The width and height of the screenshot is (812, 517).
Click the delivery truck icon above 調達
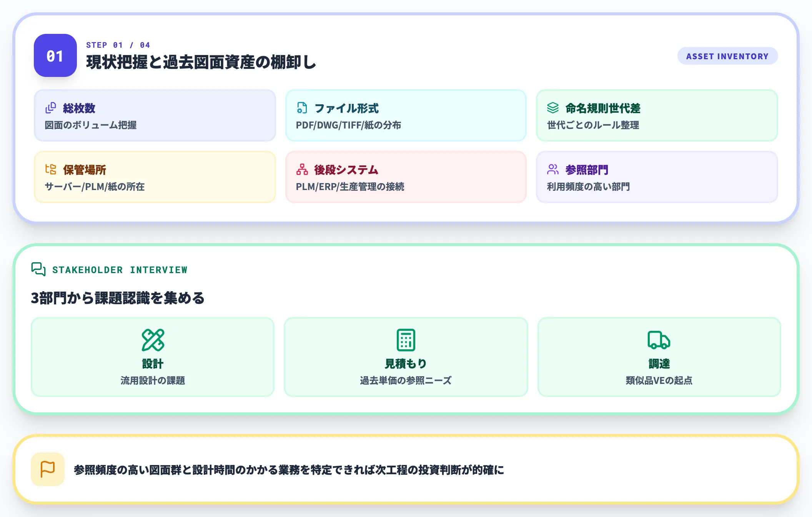[x=659, y=341]
